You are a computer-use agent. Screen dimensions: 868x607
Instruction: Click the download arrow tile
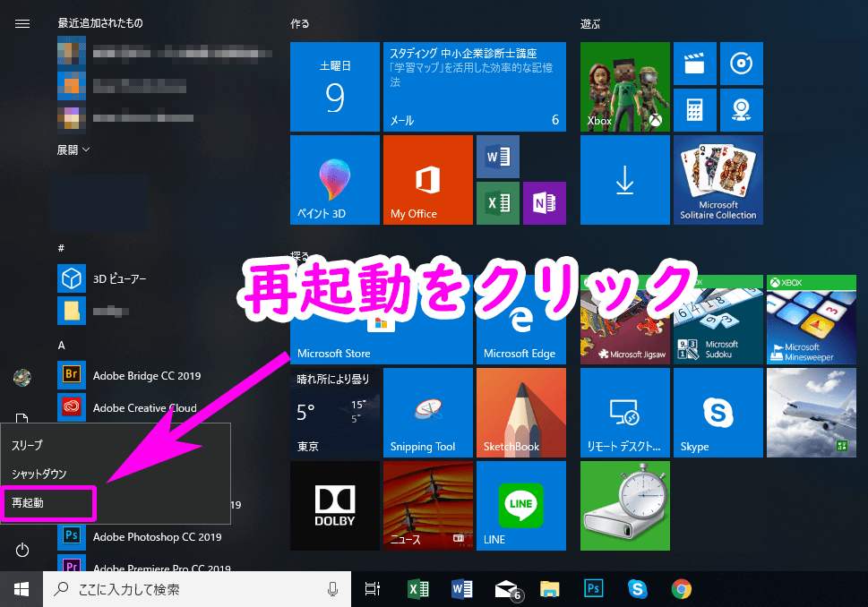click(x=625, y=180)
